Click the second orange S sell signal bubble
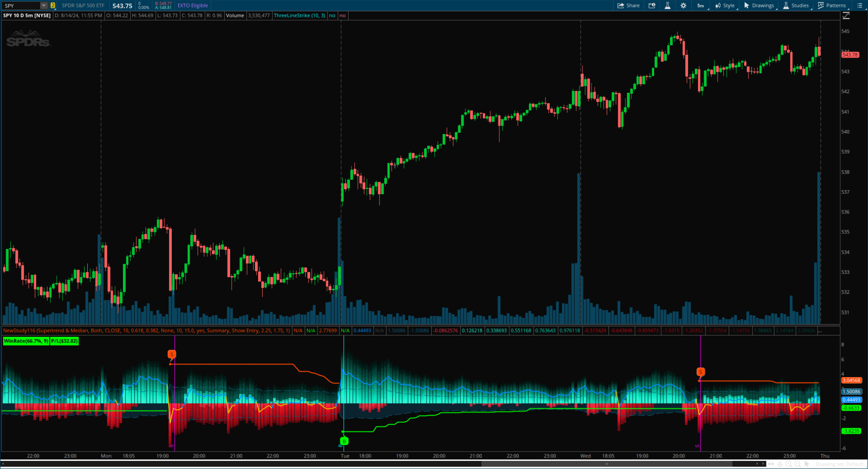The image size is (868, 469). (700, 372)
